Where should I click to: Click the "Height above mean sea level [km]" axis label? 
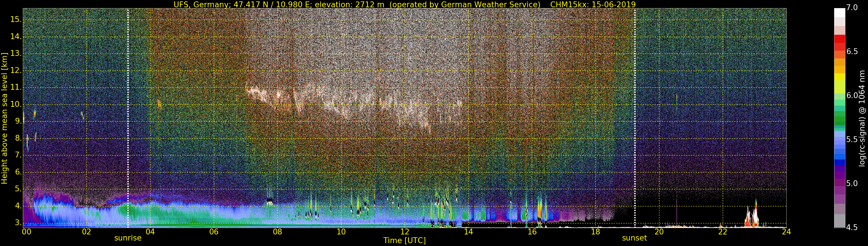(x=4, y=118)
